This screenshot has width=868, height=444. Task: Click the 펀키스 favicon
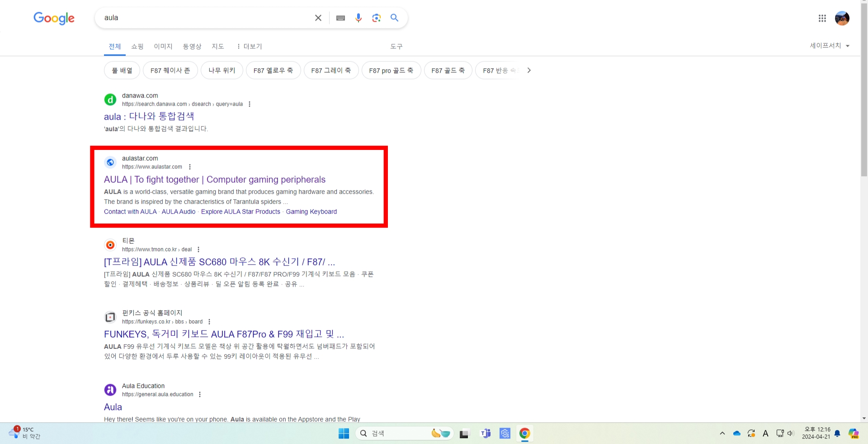[x=110, y=317]
